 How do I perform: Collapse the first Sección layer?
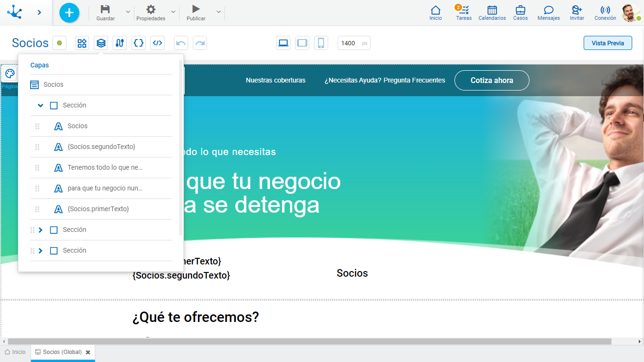pos(41,106)
